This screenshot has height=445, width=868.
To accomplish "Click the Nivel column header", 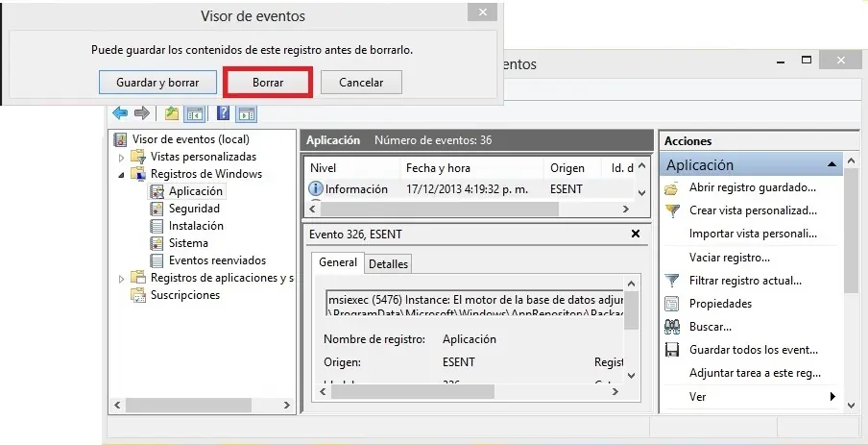I will (352, 168).
